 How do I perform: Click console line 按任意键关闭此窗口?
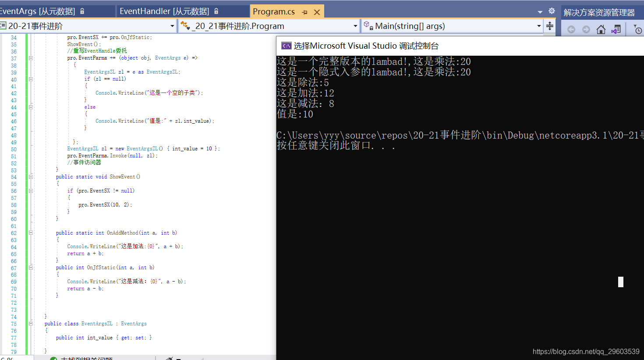[336, 146]
